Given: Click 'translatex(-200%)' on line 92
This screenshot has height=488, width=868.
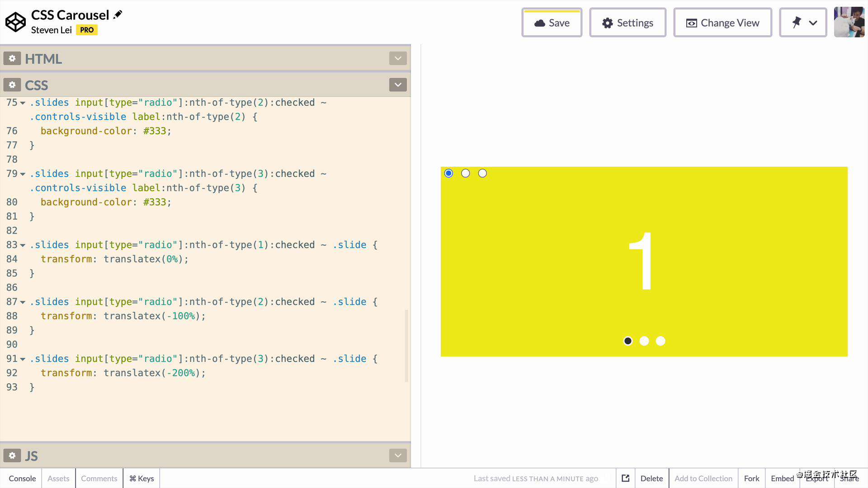Looking at the screenshot, I should [x=152, y=373].
